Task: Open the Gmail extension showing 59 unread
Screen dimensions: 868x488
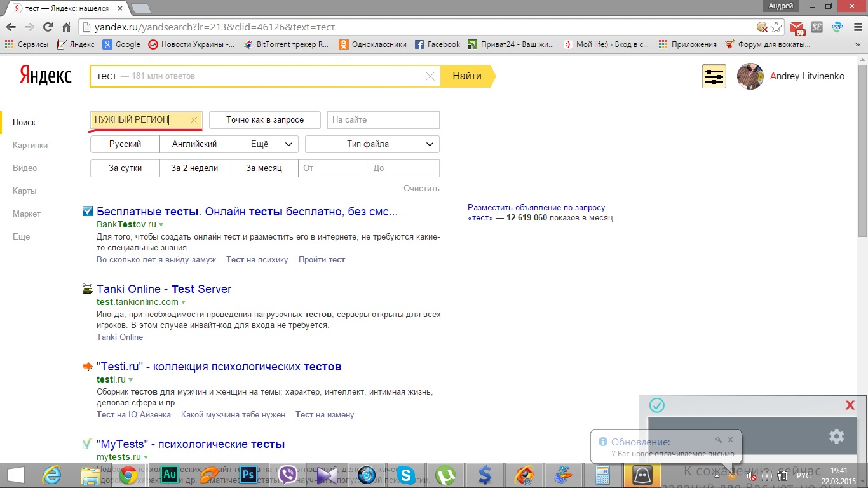Action: 797,28
